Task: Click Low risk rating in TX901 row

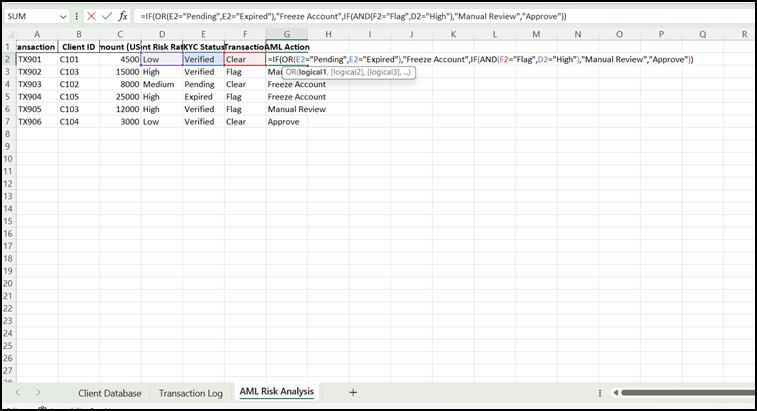Action: pos(162,59)
